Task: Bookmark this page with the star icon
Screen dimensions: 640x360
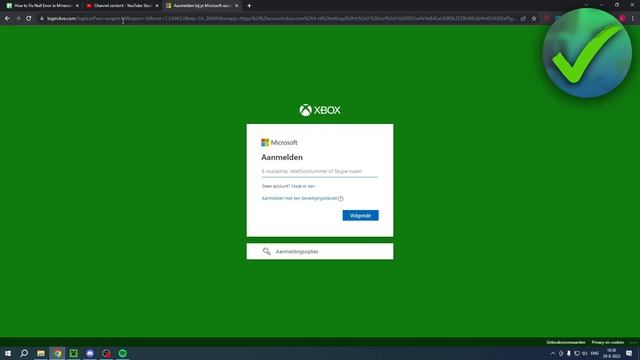Action: [534, 18]
